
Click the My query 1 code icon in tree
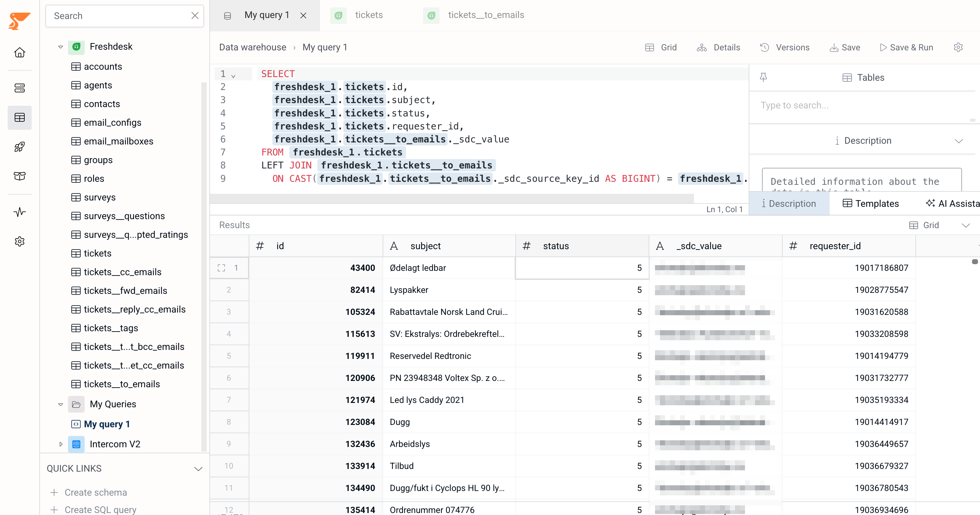pyautogui.click(x=76, y=424)
